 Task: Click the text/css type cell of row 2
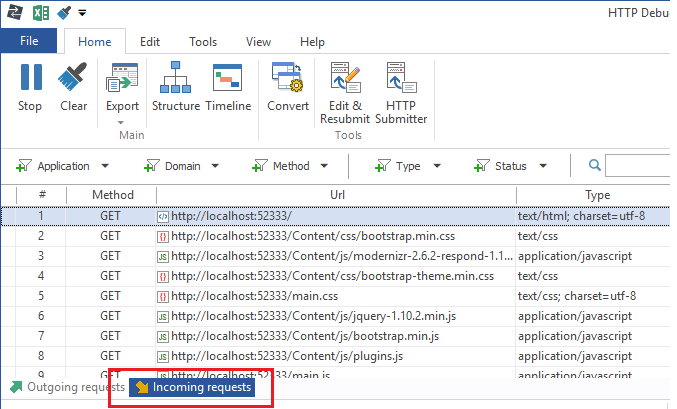pos(538,236)
